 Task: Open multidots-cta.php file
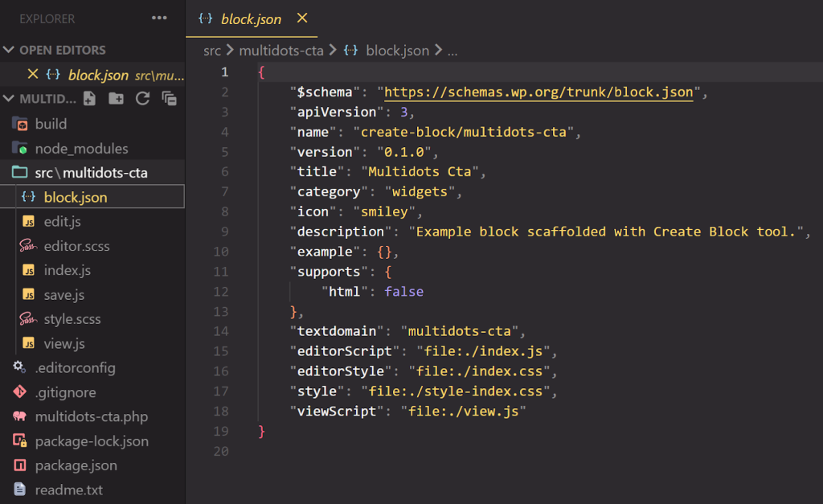click(92, 417)
